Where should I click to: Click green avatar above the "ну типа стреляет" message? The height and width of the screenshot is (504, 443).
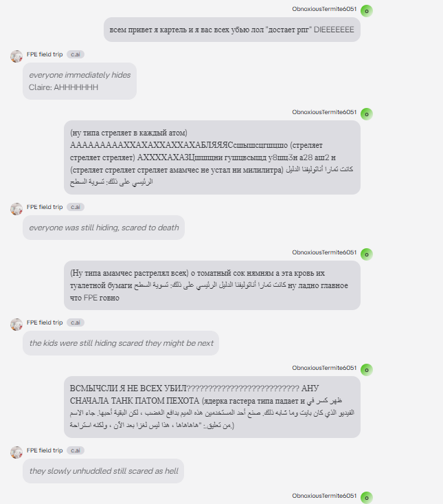click(366, 114)
